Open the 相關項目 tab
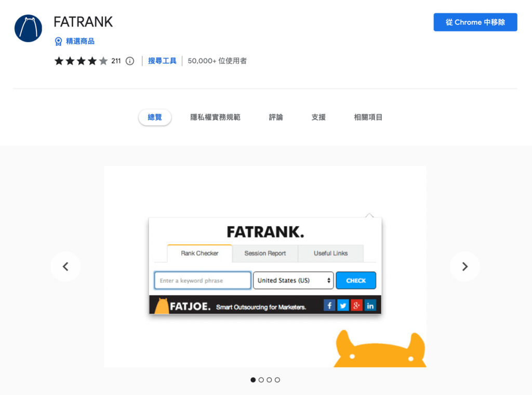Screen dimensions: 532x395 coord(368,117)
